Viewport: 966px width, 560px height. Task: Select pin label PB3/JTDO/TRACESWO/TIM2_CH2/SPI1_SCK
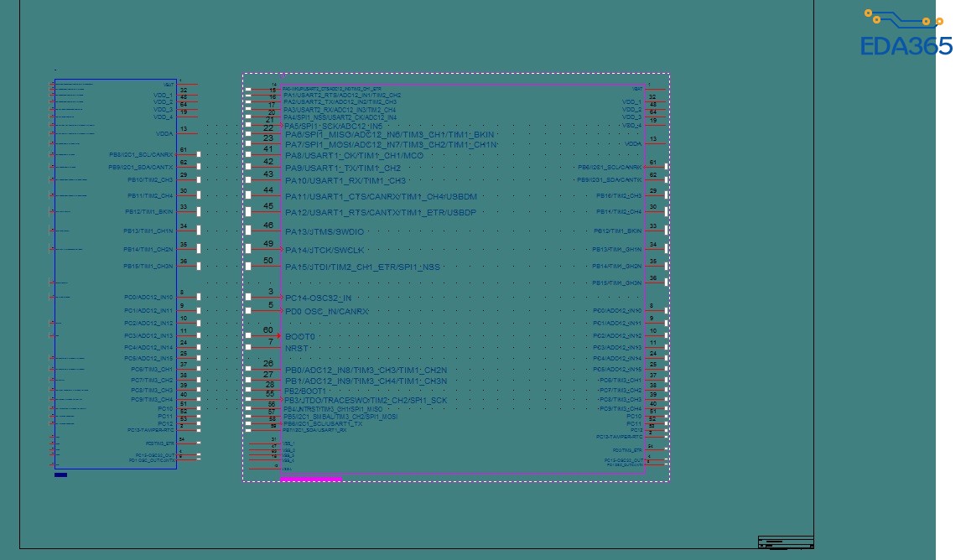[x=366, y=401]
